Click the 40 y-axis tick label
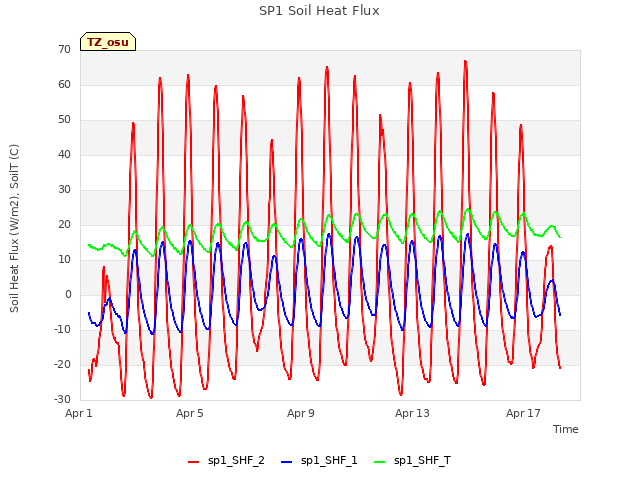 64,154
